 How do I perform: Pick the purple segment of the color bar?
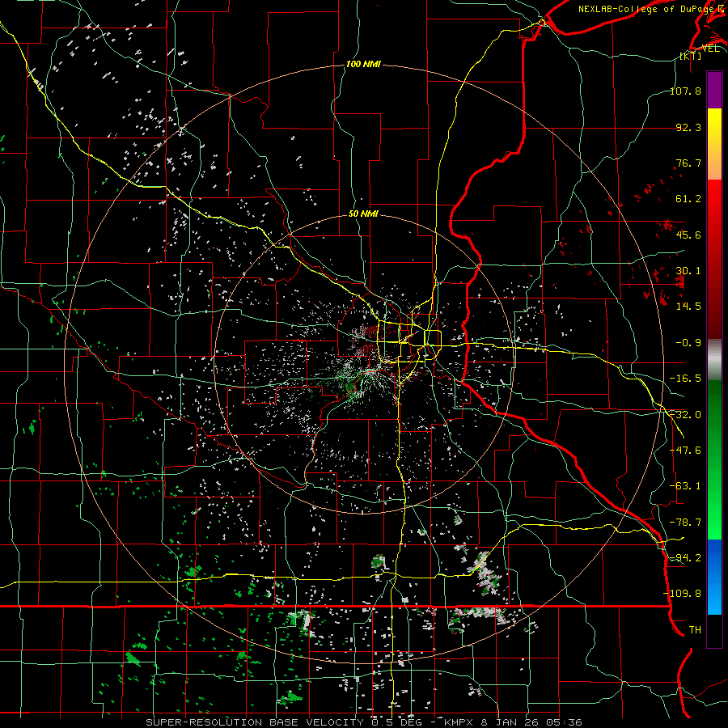coord(714,90)
